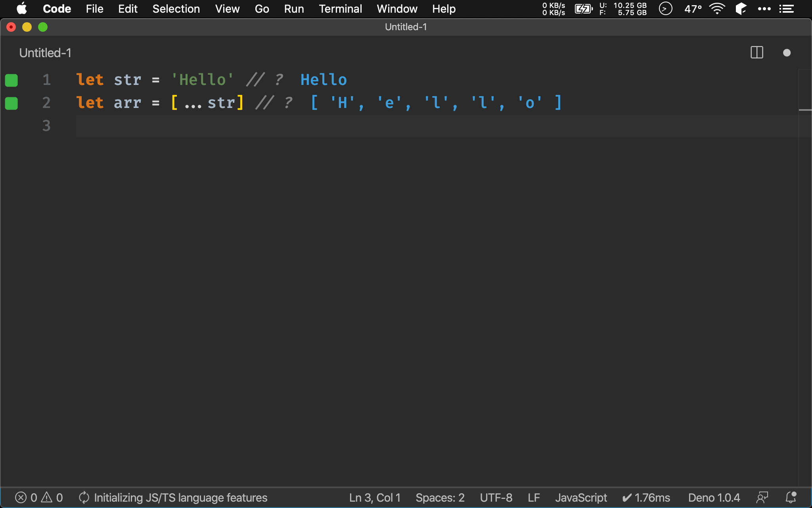Open the Terminal menu
Image resolution: width=812 pixels, height=508 pixels.
click(340, 9)
